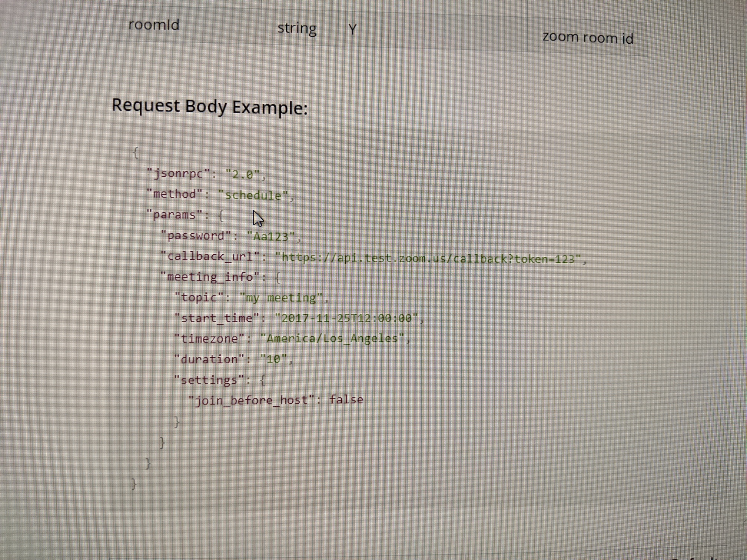The width and height of the screenshot is (747, 560).
Task: Click the "params" key in code
Action: (175, 215)
